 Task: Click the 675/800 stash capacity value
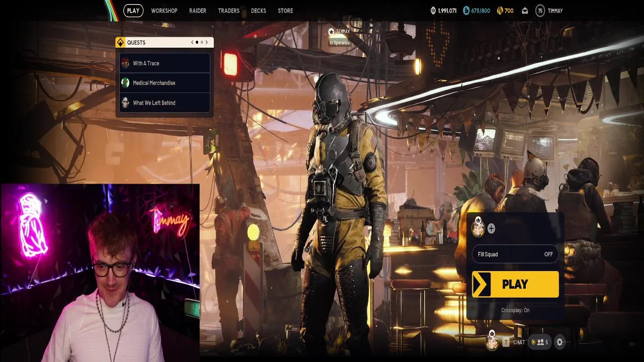click(x=480, y=11)
